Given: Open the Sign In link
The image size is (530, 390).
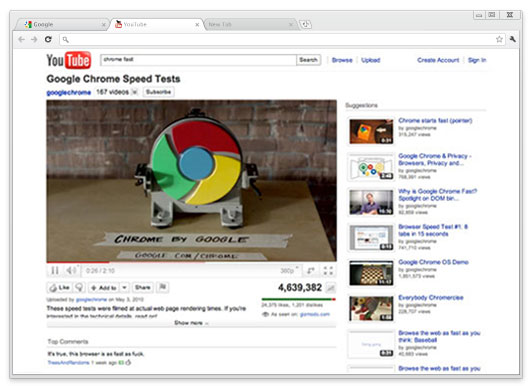Looking at the screenshot, I should pyautogui.click(x=477, y=60).
